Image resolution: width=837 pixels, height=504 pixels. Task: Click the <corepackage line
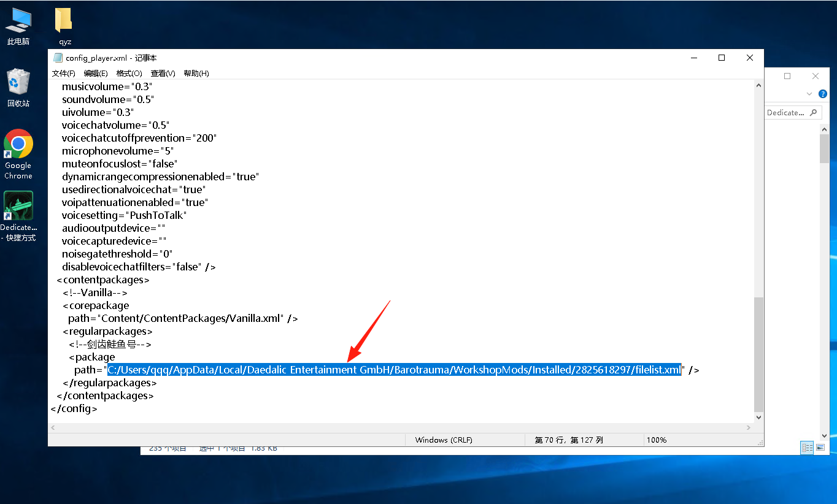pyautogui.click(x=96, y=305)
